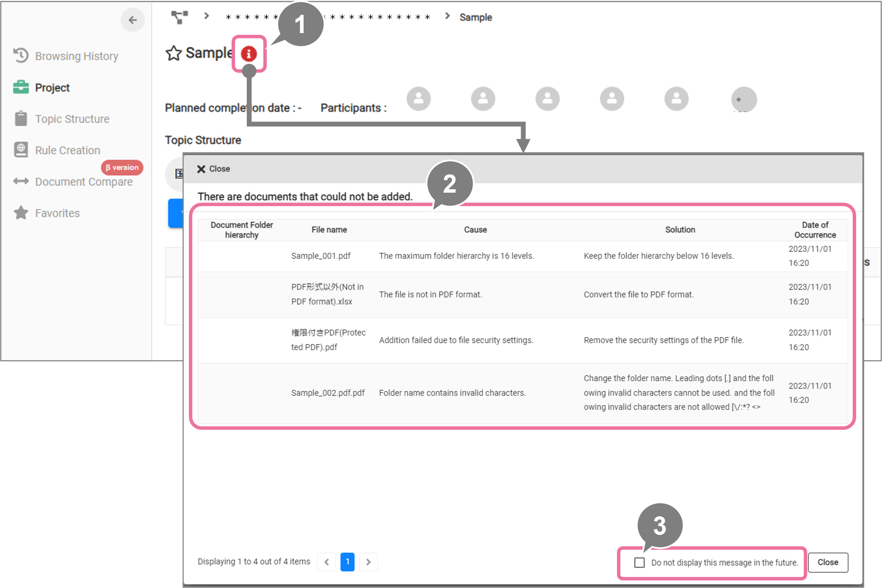Click the Rule Creation globe book icon
882x588 pixels.
click(21, 150)
